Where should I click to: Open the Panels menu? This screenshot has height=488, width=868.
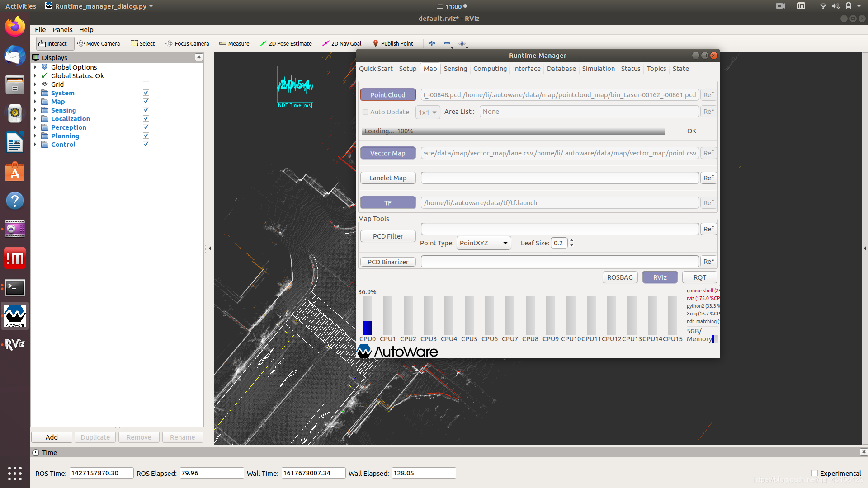(62, 30)
